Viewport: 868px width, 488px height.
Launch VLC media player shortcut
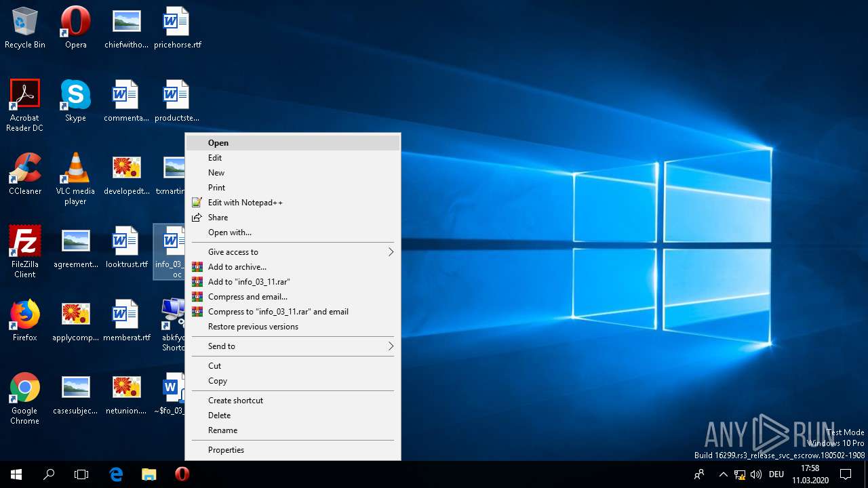pos(76,179)
